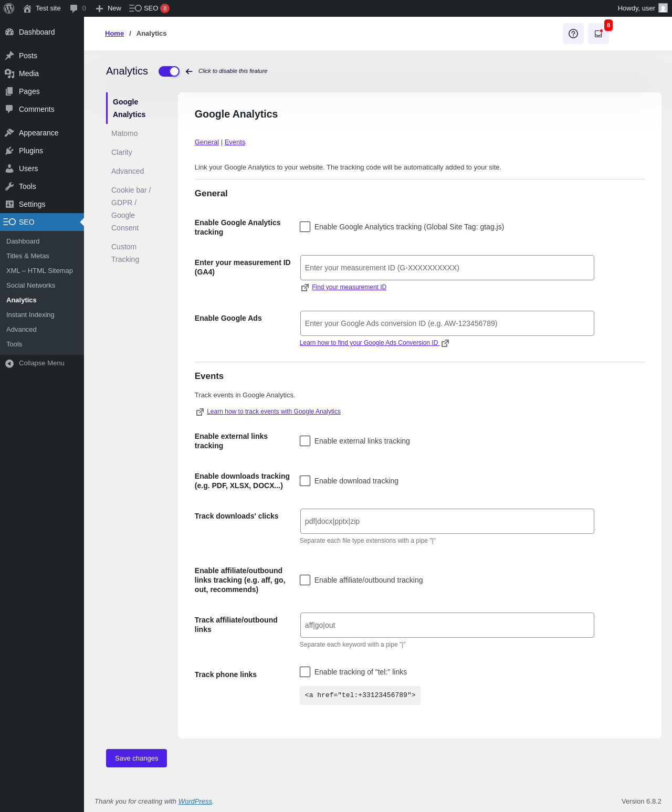Open Cookie bar / GDPR / Google Consent tab
The image size is (672, 812).
[131, 209]
